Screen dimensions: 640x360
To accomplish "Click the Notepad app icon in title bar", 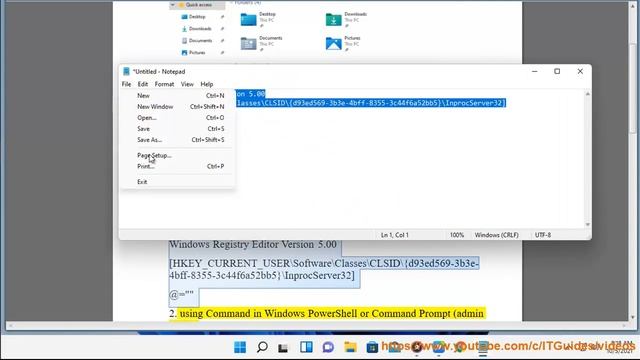I will coord(127,71).
